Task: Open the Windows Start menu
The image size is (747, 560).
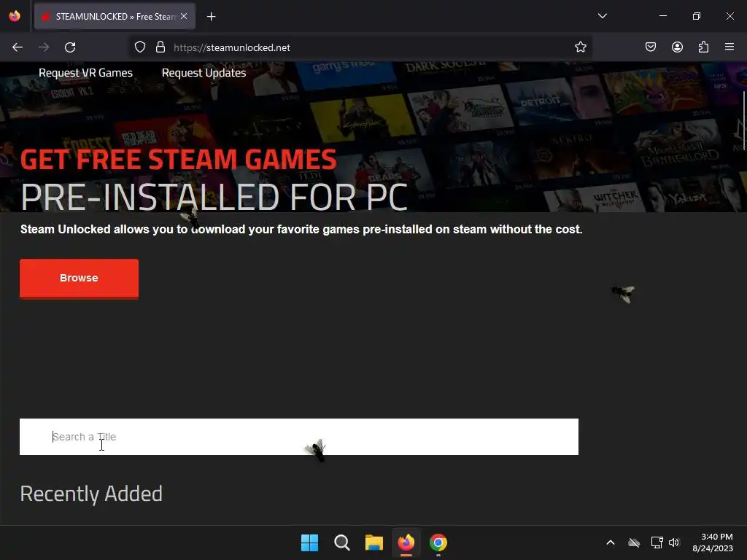Action: (x=309, y=542)
